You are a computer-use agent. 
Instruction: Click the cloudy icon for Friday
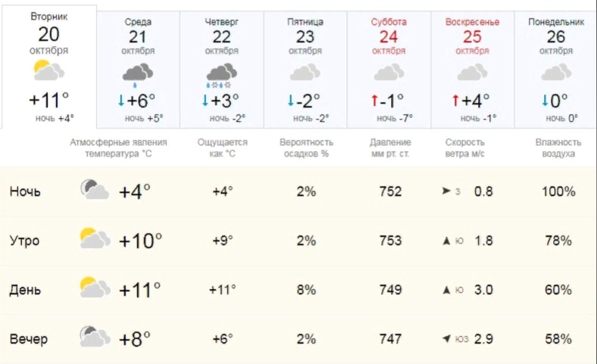[x=305, y=73]
